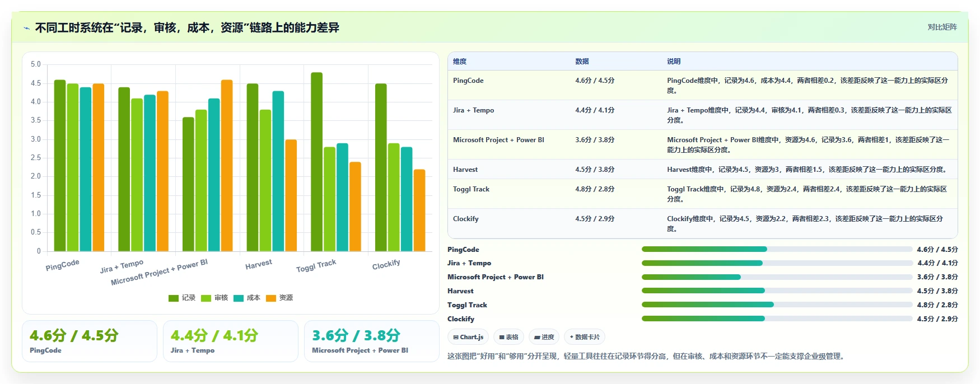Click Harvest's teal 成本 bar
The image size is (980, 384).
tap(278, 171)
